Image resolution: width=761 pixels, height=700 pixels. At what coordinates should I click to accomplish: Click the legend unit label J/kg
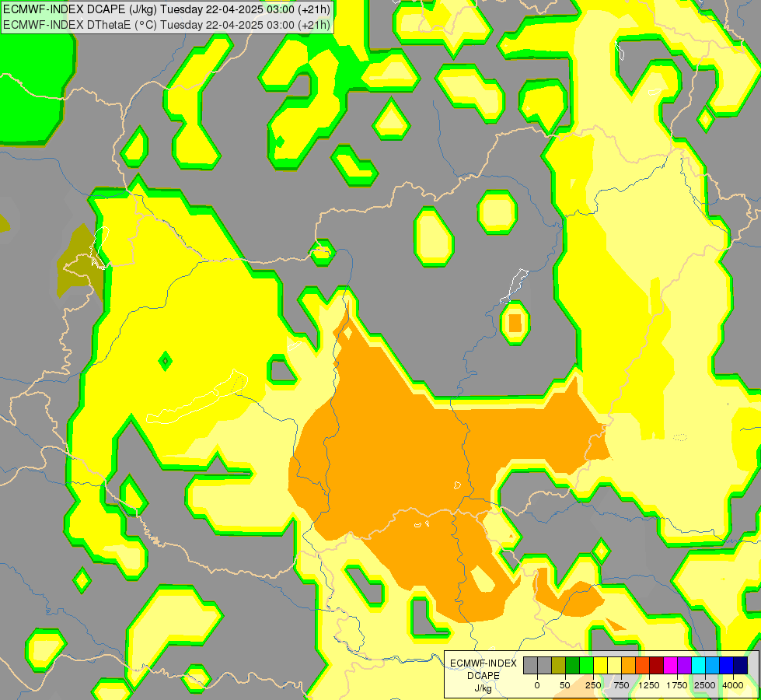pyautogui.click(x=483, y=688)
